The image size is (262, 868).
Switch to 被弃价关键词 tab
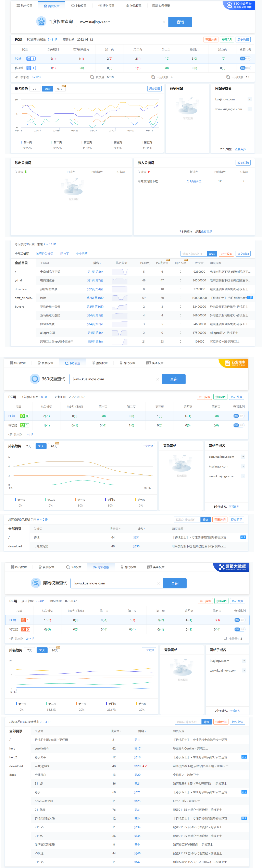click(45, 254)
